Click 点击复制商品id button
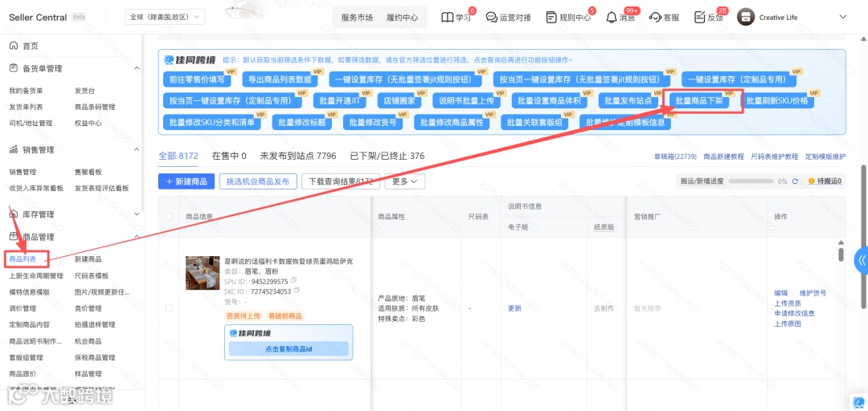 pyautogui.click(x=289, y=348)
